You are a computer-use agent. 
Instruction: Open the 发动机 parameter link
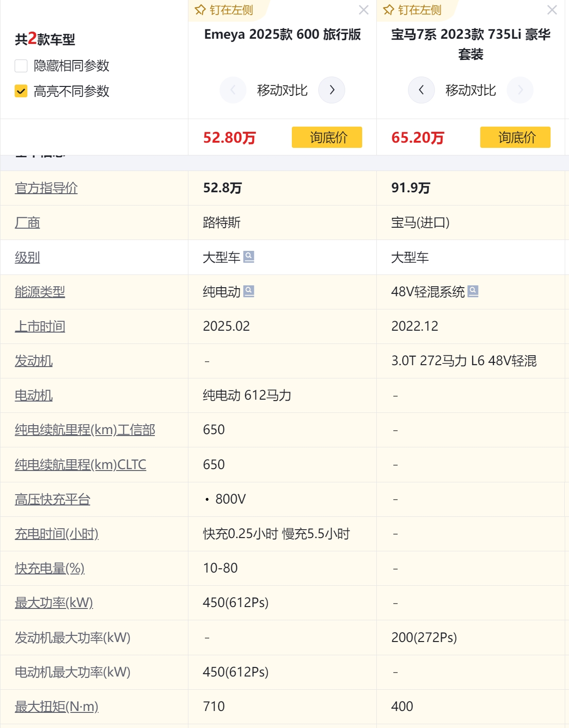34,361
